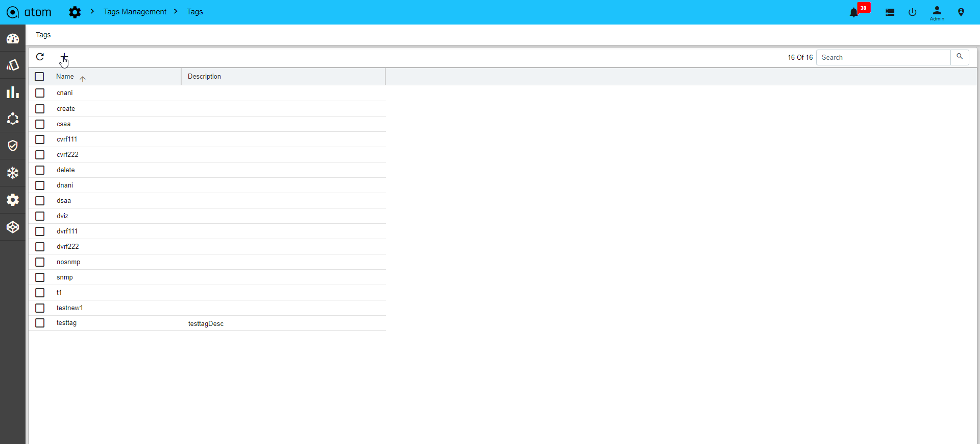Select the cvrf222 tag name
The image size is (980, 444).
[x=67, y=155]
